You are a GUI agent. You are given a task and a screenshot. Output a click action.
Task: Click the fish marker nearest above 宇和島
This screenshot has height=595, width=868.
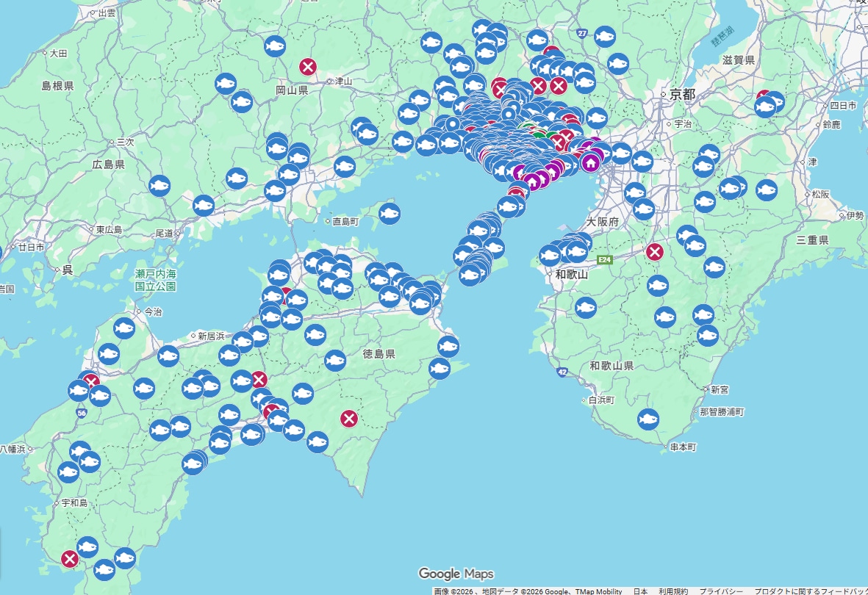68,472
